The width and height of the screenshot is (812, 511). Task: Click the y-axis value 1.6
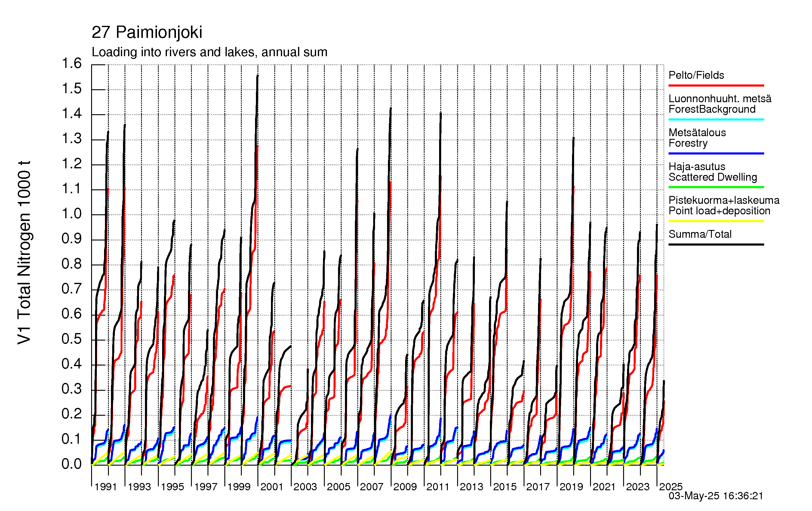[72, 63]
